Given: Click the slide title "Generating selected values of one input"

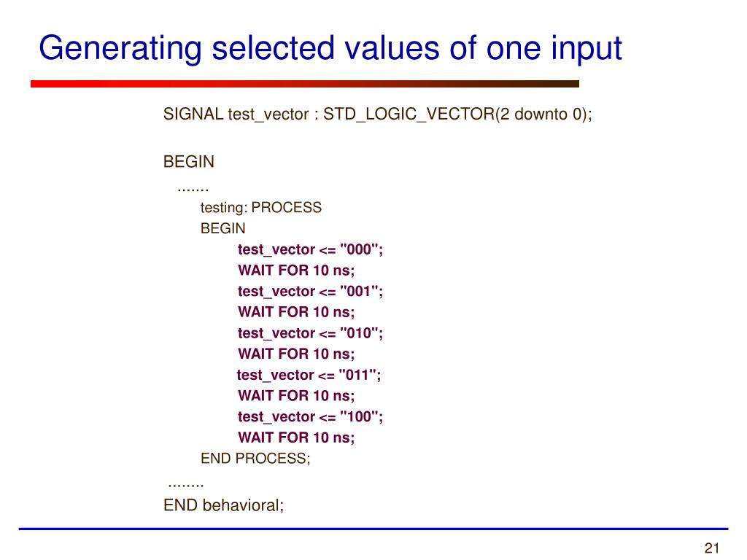Looking at the screenshot, I should [x=330, y=48].
